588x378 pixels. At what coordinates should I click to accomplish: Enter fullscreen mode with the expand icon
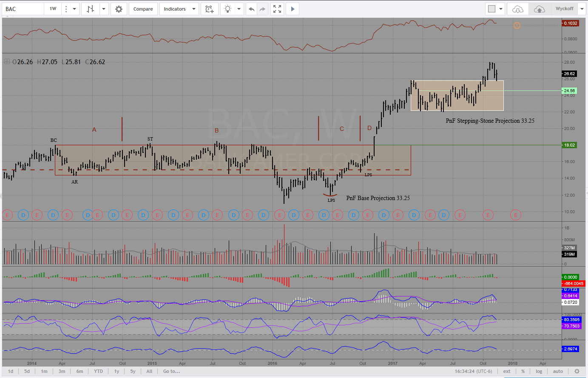click(277, 9)
